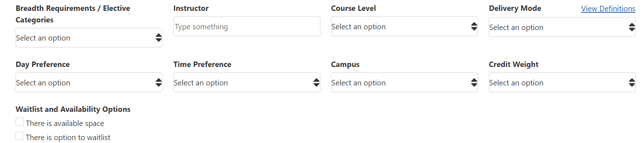Focus the Instructor text field

(247, 26)
